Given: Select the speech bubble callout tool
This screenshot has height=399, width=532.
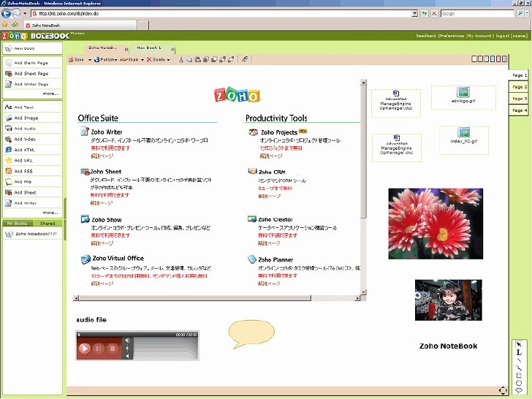Looking at the screenshot, I should 519,390.
